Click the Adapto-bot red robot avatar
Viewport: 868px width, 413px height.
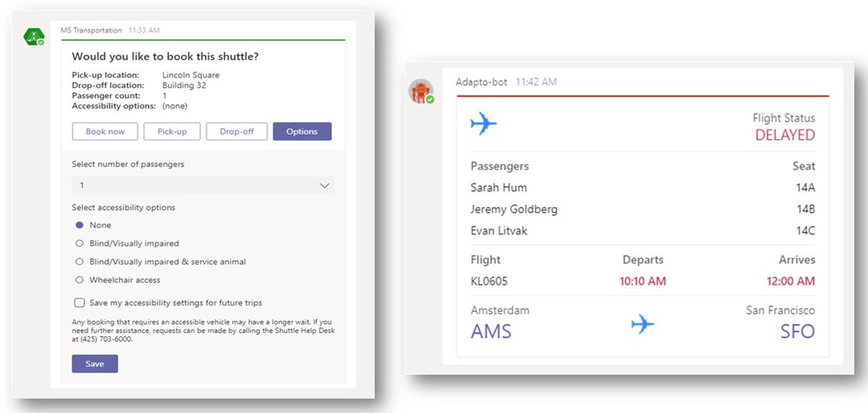click(421, 91)
